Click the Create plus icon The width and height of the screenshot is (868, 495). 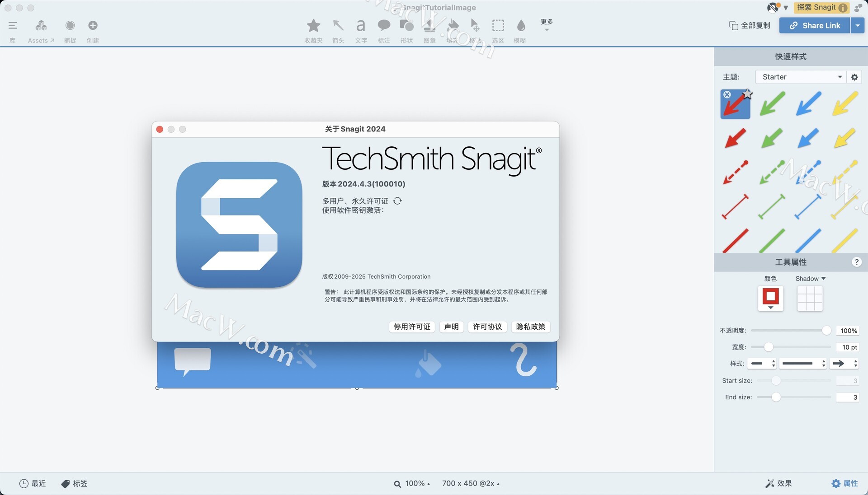pyautogui.click(x=93, y=25)
